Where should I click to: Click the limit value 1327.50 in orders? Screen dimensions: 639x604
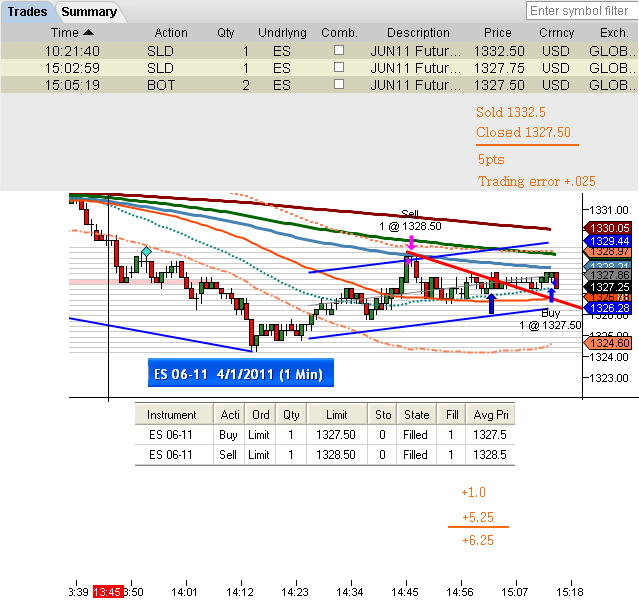[336, 435]
